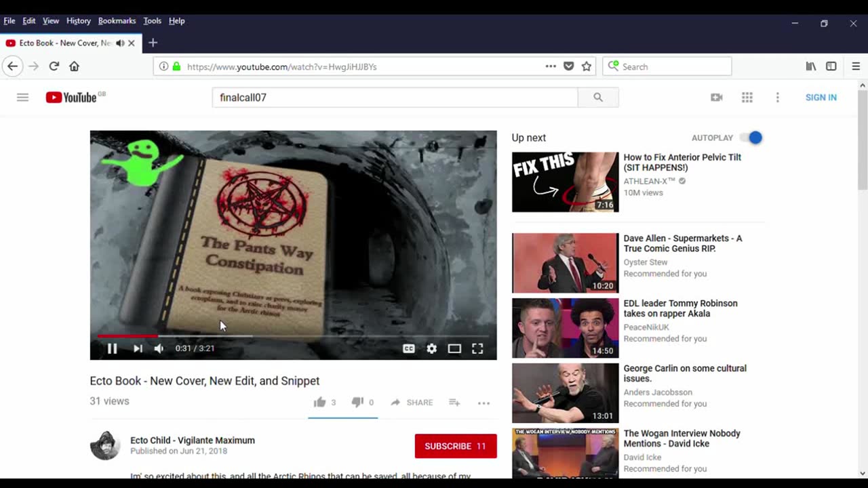The image size is (868, 488).
Task: Switch to theater mode
Action: point(454,348)
